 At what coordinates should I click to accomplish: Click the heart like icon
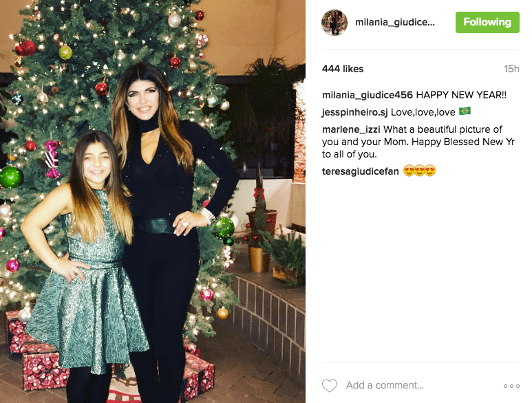(330, 385)
